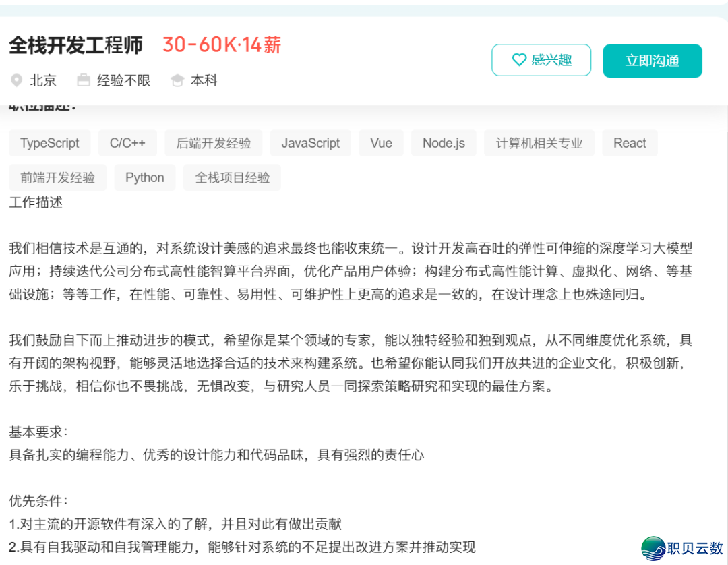Click the 职贝云数 logo icon

(654, 548)
